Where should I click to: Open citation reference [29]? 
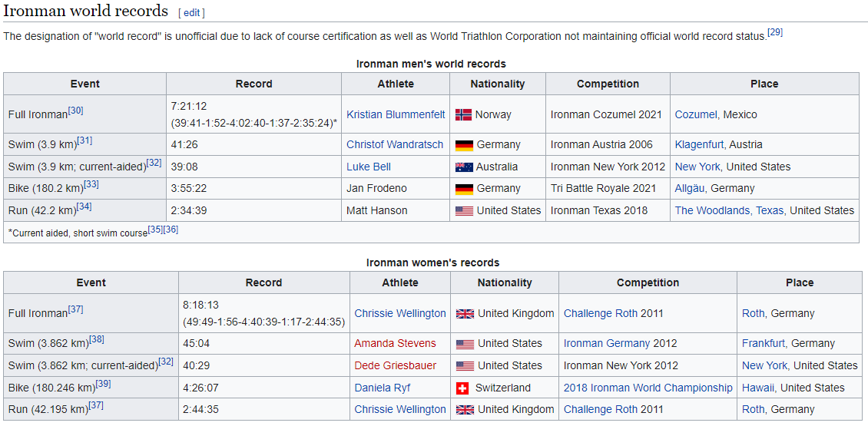pos(774,33)
